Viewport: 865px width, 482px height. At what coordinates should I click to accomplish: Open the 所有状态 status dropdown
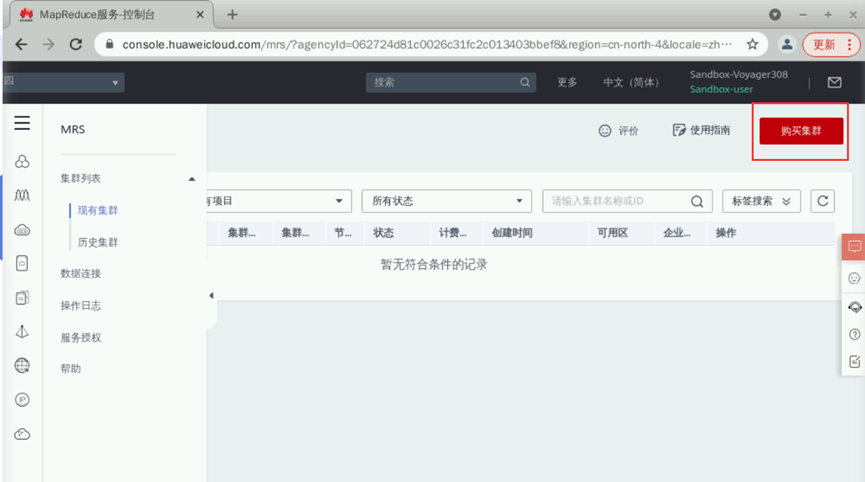446,201
